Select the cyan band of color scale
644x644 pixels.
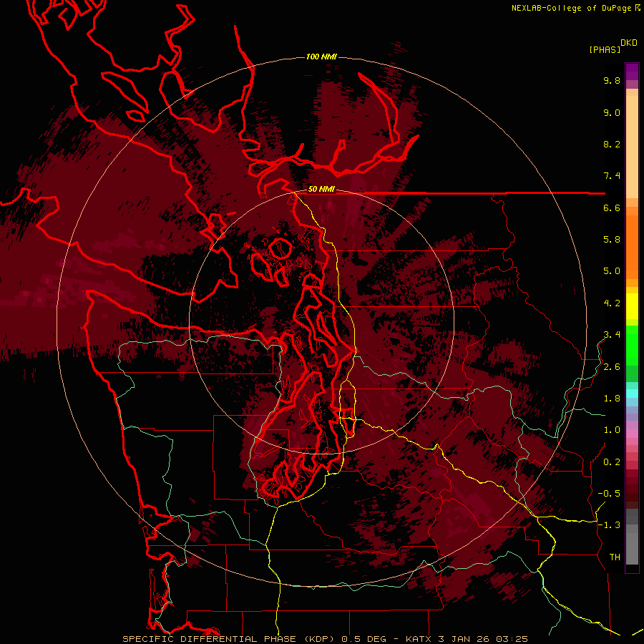pyautogui.click(x=632, y=393)
